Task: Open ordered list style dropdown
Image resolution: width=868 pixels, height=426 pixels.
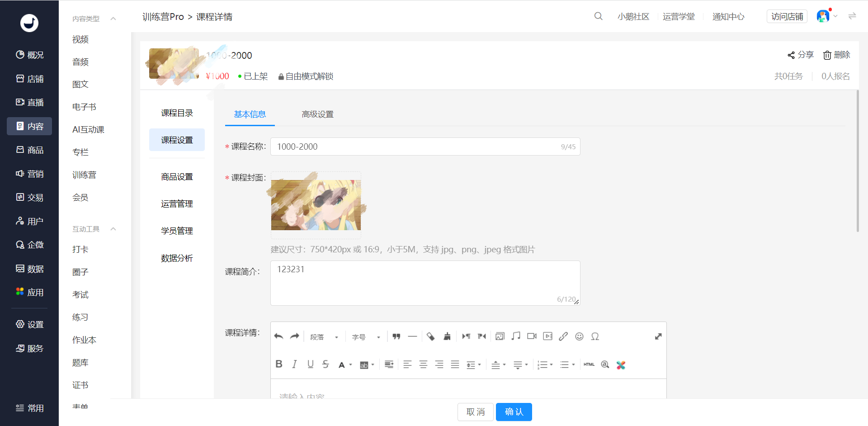Action: pos(552,365)
